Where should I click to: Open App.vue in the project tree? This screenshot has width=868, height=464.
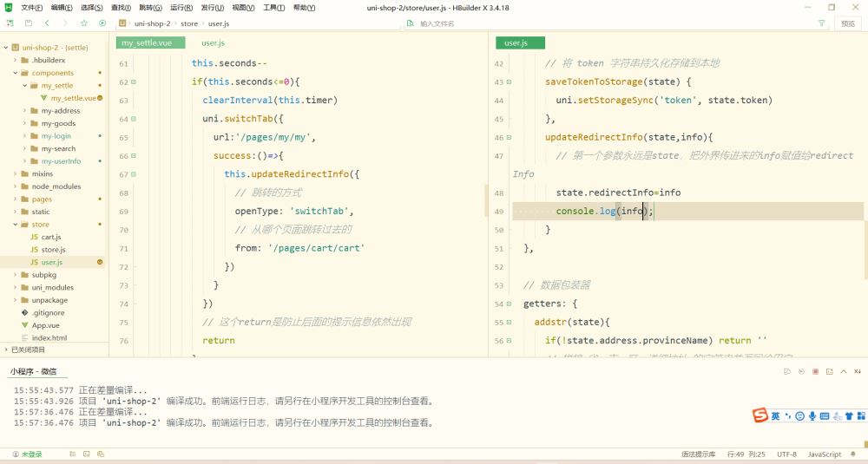click(45, 325)
